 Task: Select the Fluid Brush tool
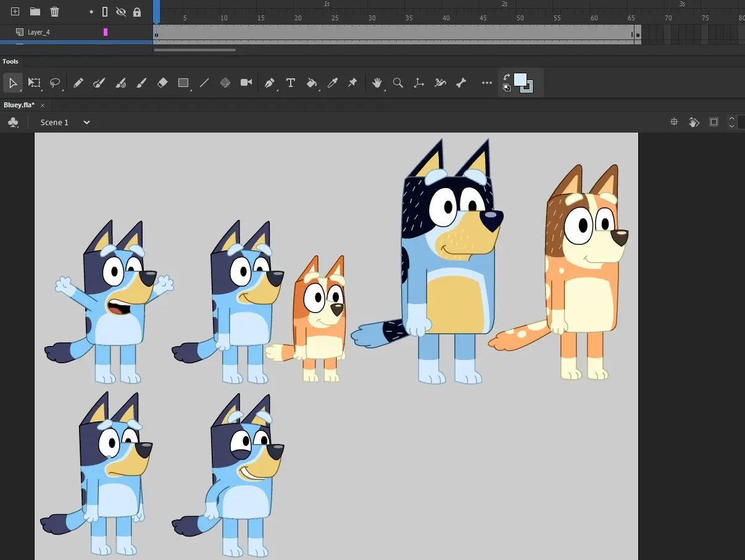(99, 83)
